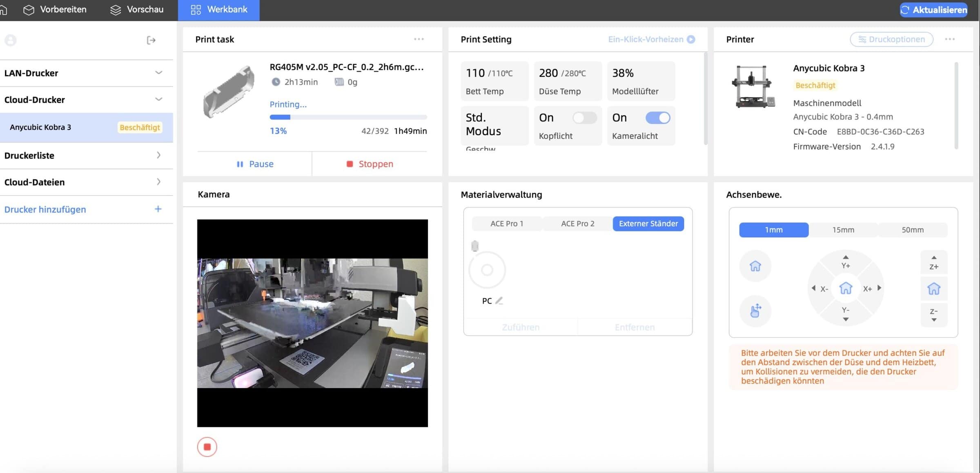The height and width of the screenshot is (473, 980).
Task: Toggle the Kopflicht switch
Action: 584,118
